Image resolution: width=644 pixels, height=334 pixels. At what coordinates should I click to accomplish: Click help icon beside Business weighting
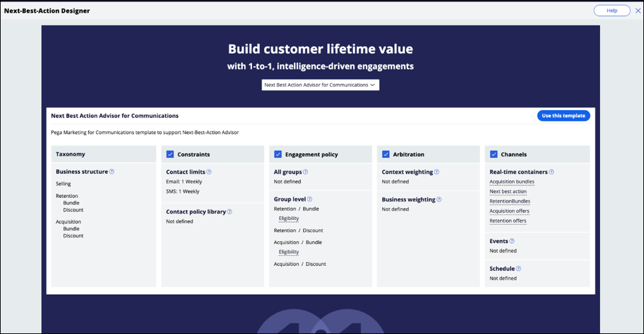(x=439, y=199)
